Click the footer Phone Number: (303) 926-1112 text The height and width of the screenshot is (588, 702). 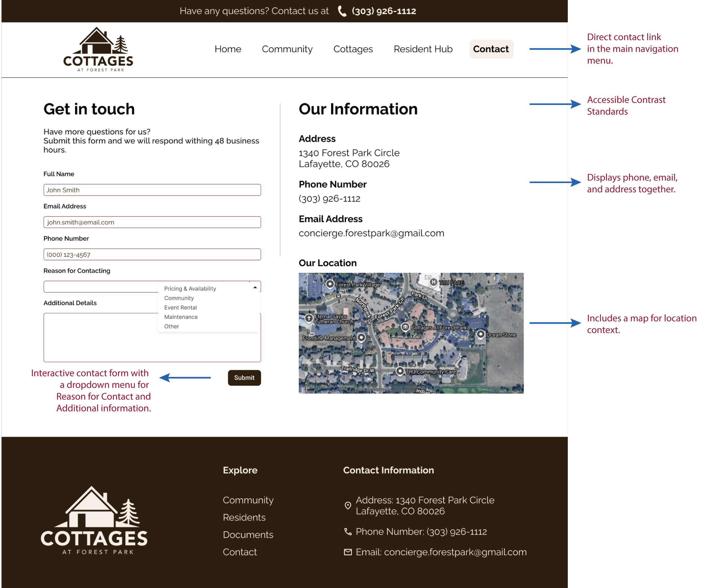click(x=421, y=532)
